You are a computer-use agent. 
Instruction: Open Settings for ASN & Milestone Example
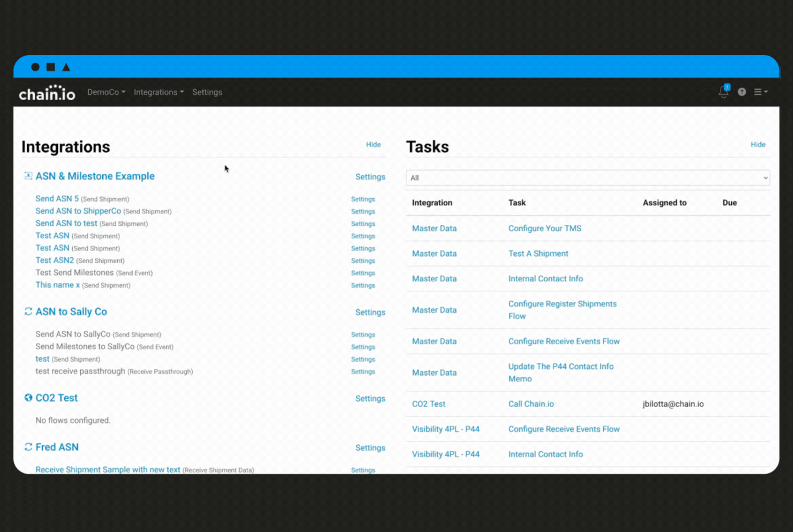(370, 177)
